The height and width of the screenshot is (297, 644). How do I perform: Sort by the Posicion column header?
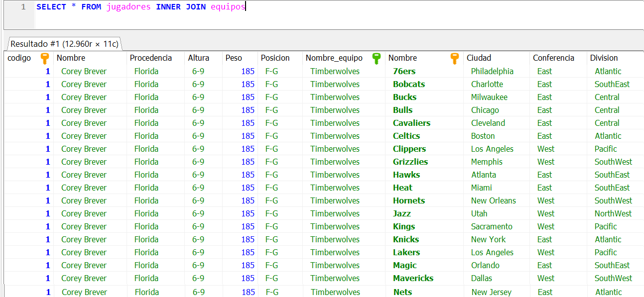click(275, 58)
